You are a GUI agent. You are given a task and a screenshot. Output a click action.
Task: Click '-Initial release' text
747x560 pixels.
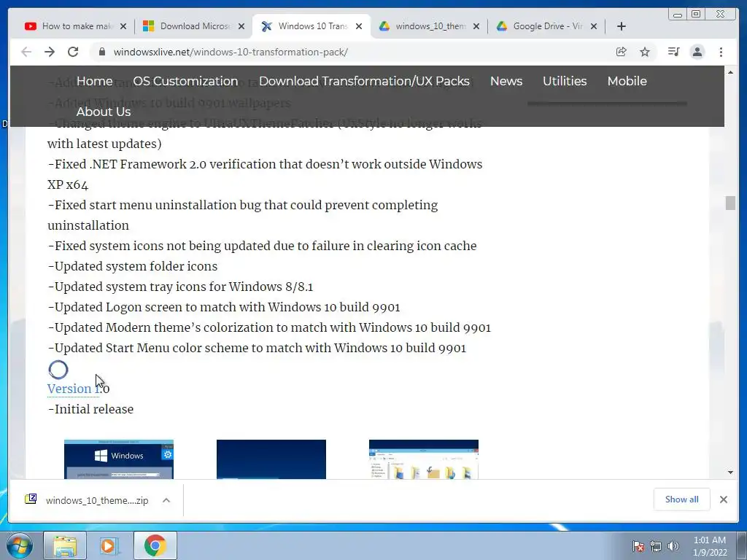click(x=90, y=409)
